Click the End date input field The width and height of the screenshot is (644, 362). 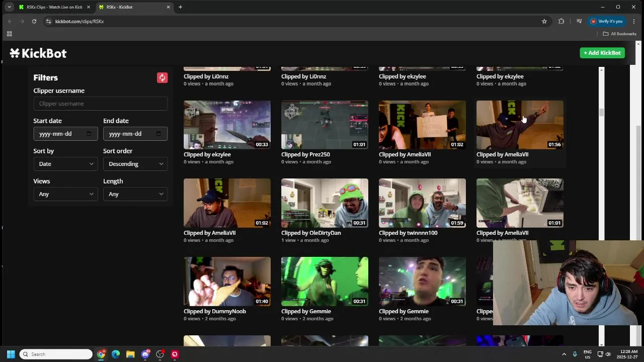(135, 134)
